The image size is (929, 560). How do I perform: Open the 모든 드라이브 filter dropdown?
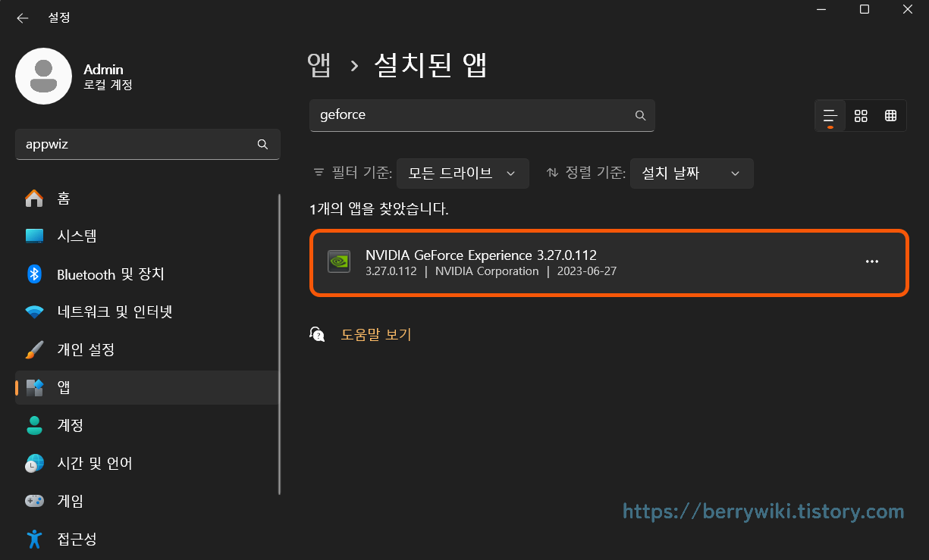pyautogui.click(x=463, y=174)
